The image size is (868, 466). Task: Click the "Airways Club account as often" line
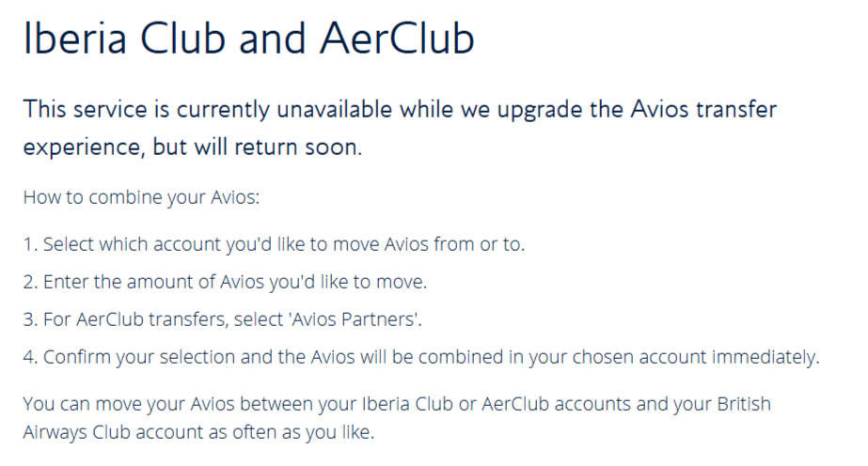coord(198,434)
